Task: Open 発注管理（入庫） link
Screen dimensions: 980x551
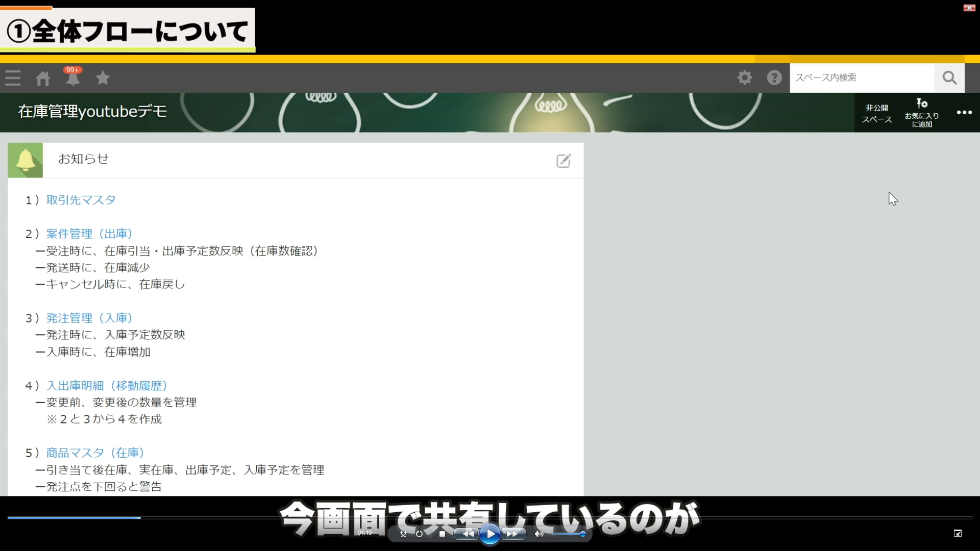Action: pyautogui.click(x=89, y=318)
